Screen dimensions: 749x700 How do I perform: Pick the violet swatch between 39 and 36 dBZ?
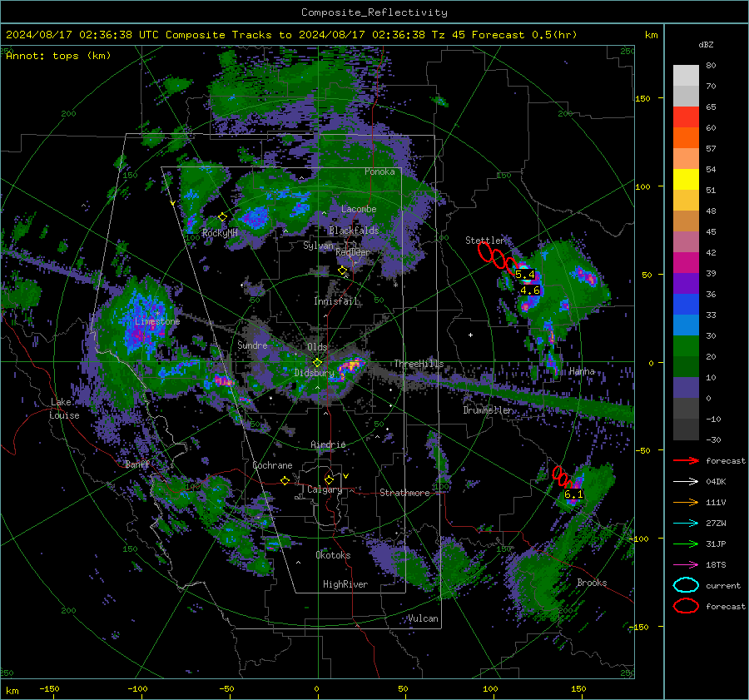point(686,283)
